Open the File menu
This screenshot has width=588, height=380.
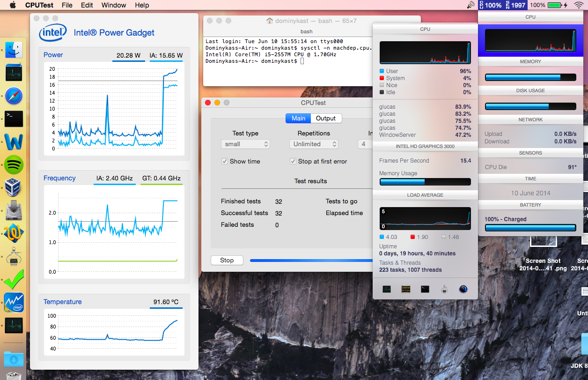67,5
